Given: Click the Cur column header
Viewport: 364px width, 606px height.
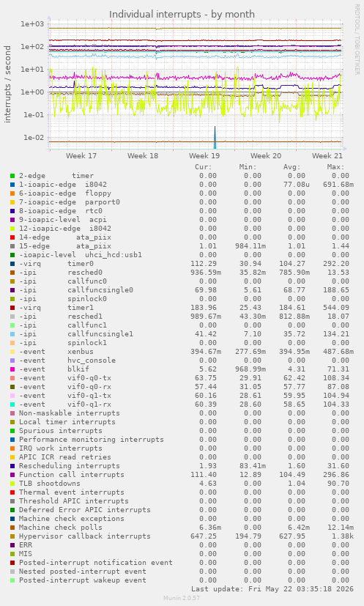Looking at the screenshot, I should [x=204, y=167].
